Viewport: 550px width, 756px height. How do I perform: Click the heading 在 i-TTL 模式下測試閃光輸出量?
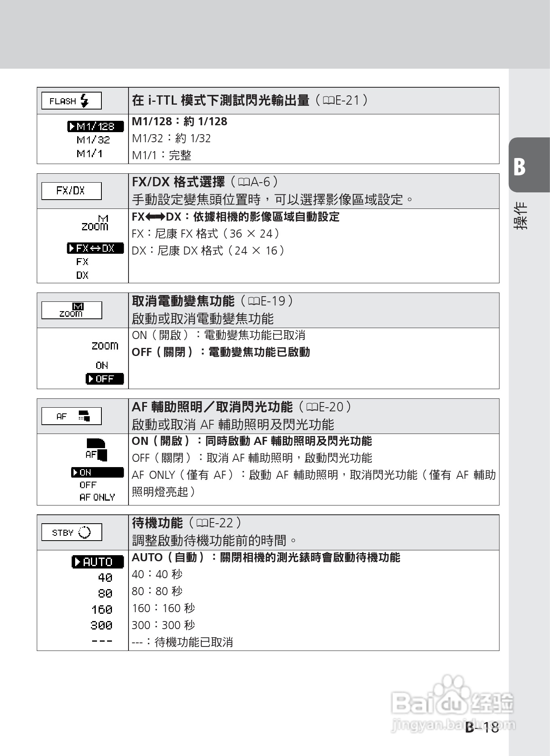click(x=221, y=100)
